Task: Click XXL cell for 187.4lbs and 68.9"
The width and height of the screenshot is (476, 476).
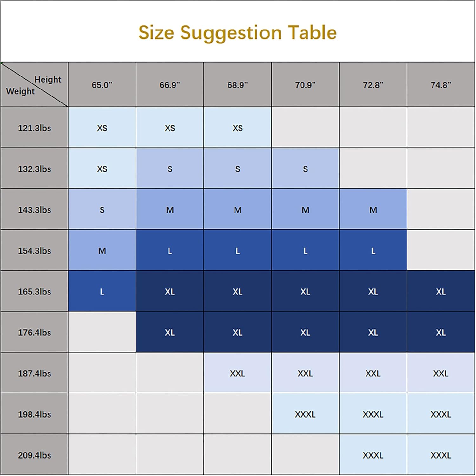Action: click(237, 373)
